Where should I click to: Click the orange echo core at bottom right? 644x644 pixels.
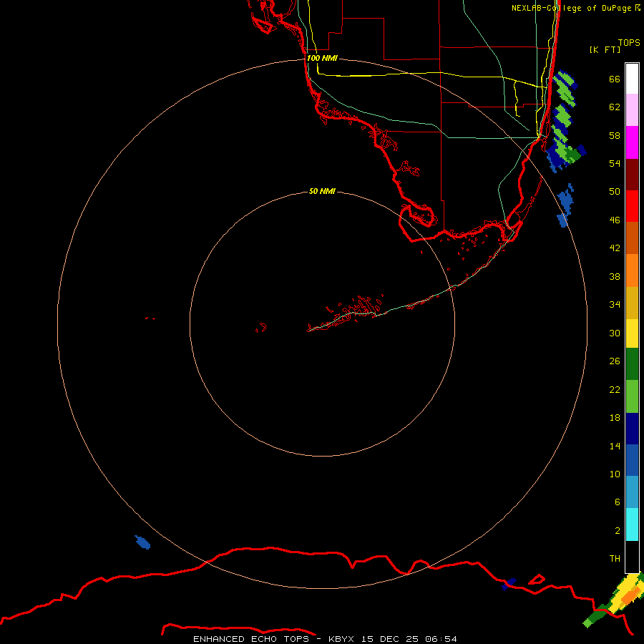[630, 596]
